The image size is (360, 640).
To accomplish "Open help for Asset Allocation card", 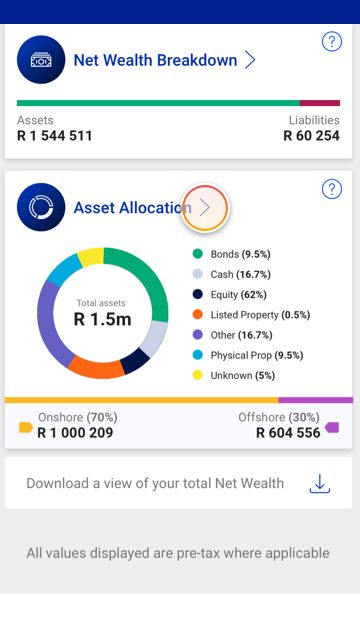I will point(331,189).
